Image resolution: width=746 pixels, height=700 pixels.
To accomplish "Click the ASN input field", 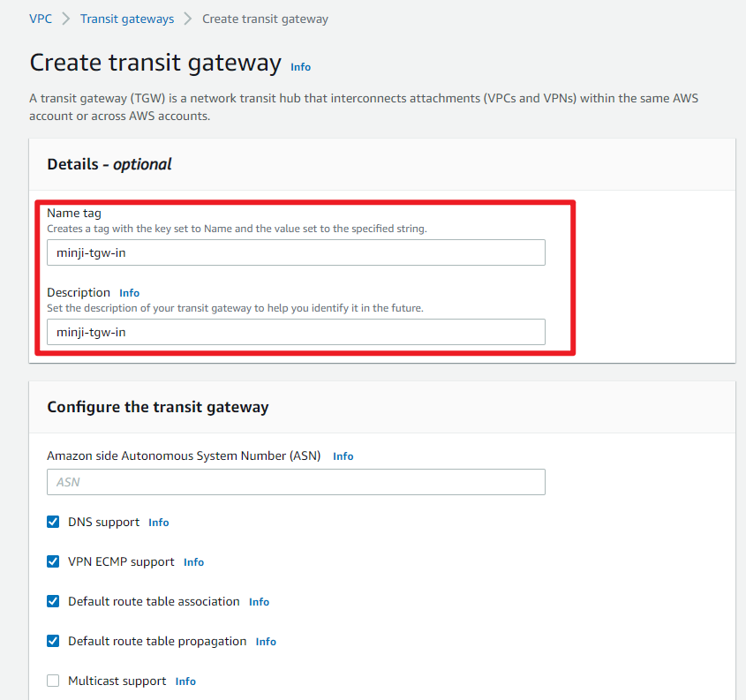I will point(296,482).
